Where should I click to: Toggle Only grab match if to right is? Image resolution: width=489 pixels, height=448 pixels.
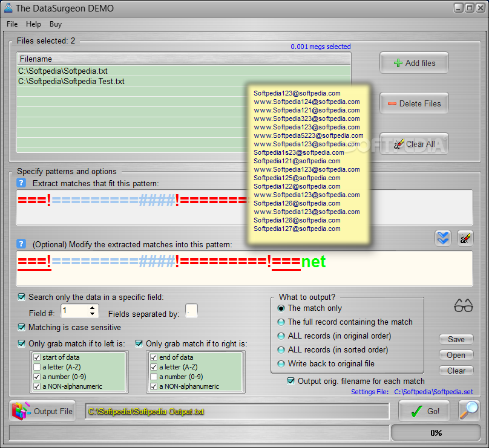point(139,343)
